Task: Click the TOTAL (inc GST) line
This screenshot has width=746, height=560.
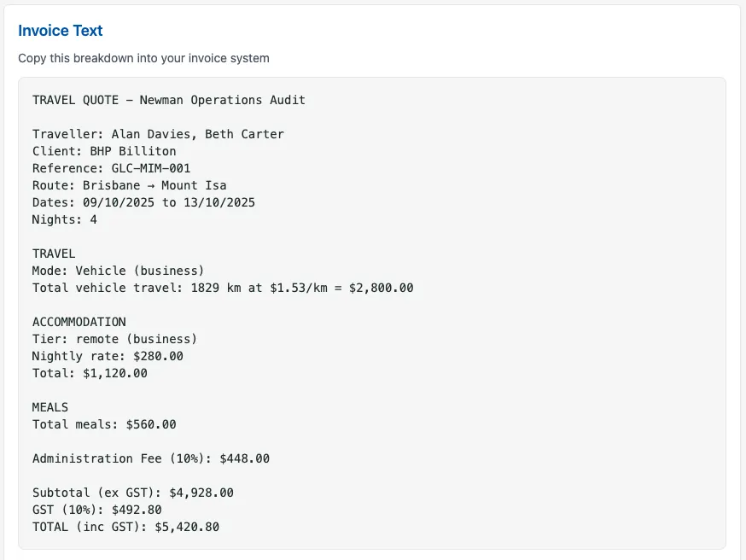Action: pyautogui.click(x=125, y=527)
